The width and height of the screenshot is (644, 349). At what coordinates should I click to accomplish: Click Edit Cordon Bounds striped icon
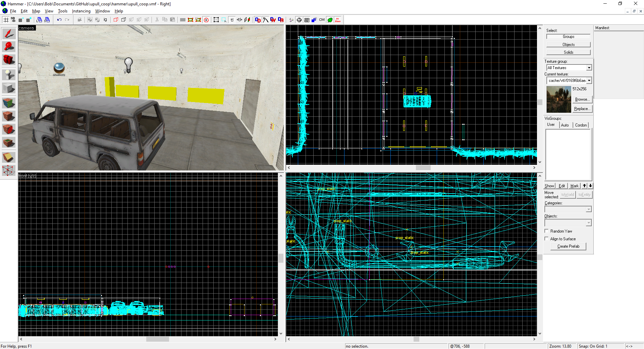pyautogui.click(x=198, y=20)
